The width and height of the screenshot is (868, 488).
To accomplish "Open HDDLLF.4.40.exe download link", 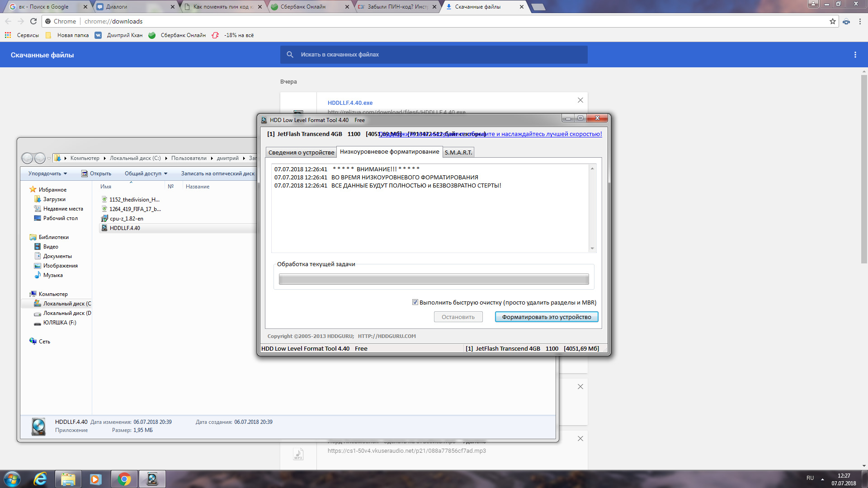I will [350, 103].
